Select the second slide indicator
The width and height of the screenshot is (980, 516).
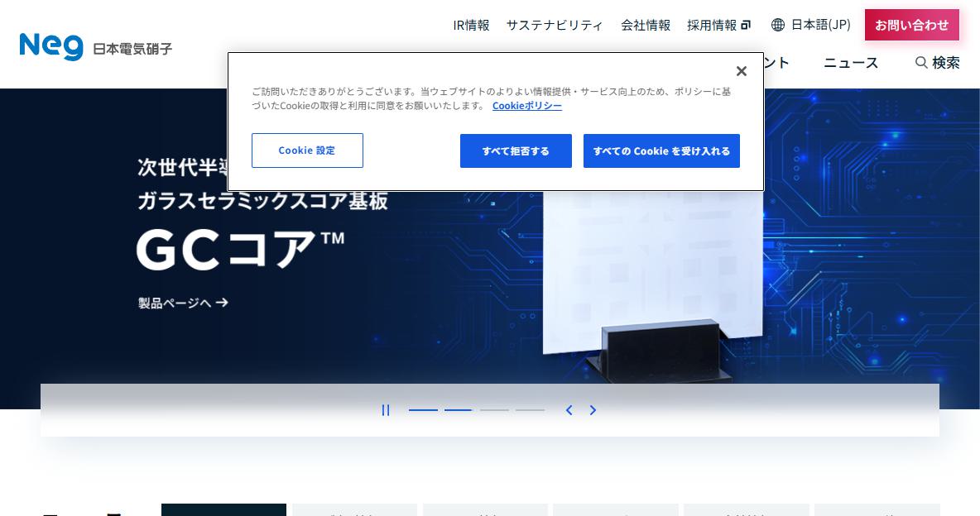458,410
